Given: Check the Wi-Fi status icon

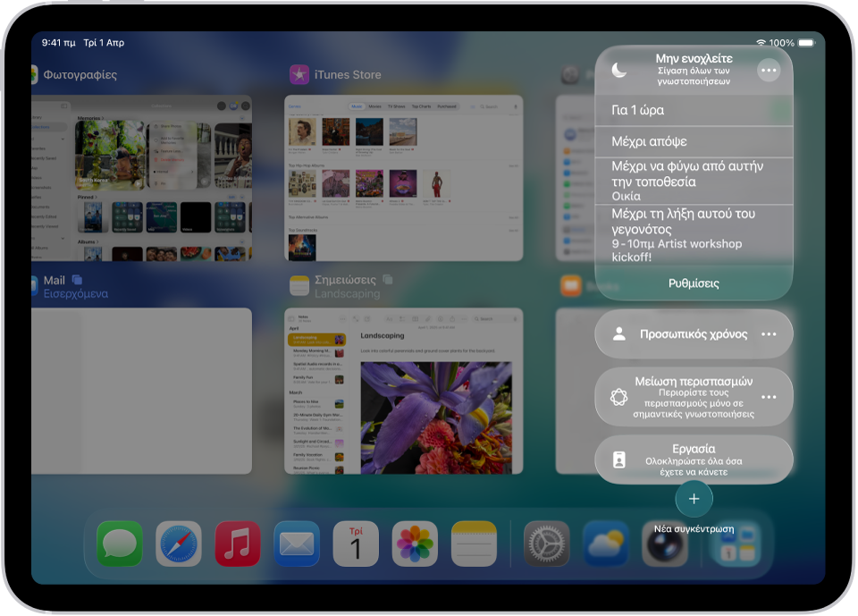Looking at the screenshot, I should coord(761,43).
